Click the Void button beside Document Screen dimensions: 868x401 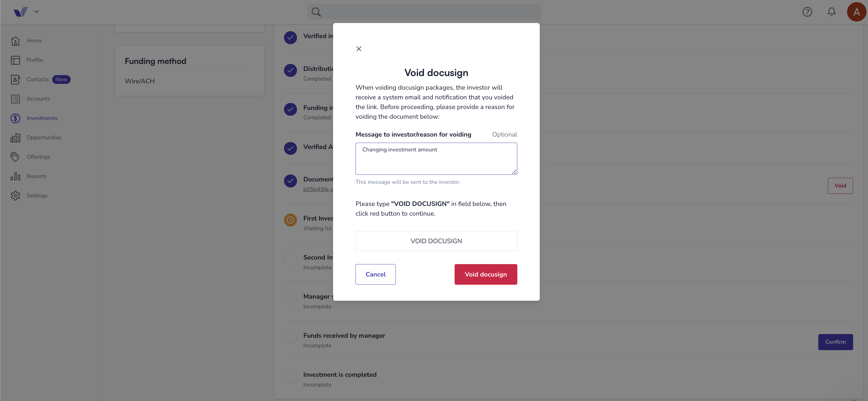point(840,186)
